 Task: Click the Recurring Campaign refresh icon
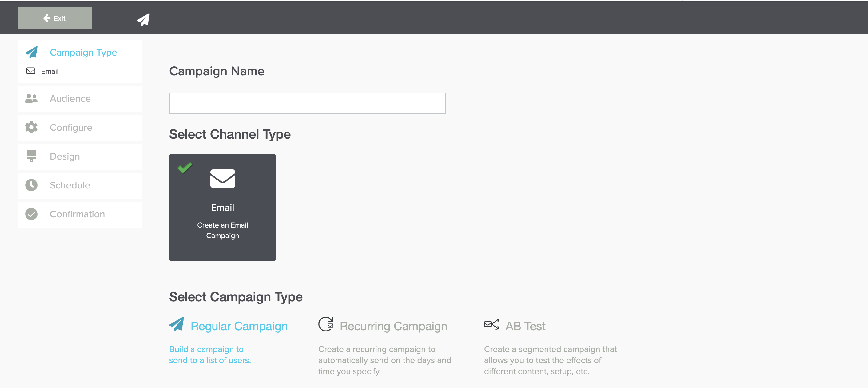[325, 324]
